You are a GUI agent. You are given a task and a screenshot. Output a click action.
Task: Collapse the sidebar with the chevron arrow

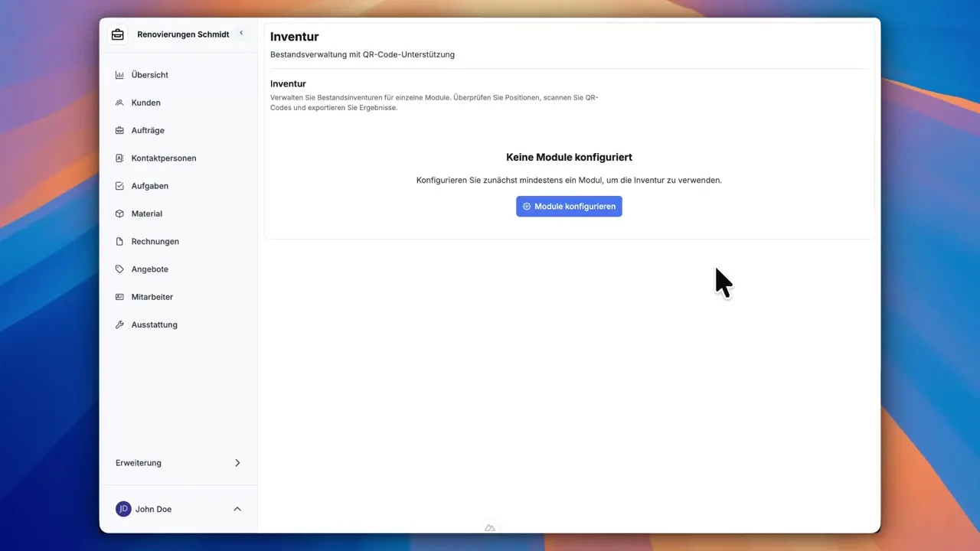click(241, 33)
